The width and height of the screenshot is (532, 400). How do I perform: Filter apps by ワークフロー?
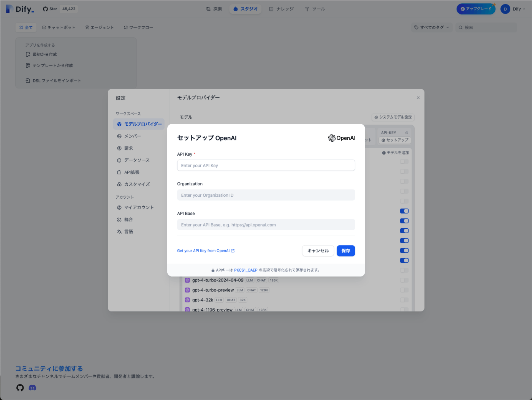(x=139, y=27)
